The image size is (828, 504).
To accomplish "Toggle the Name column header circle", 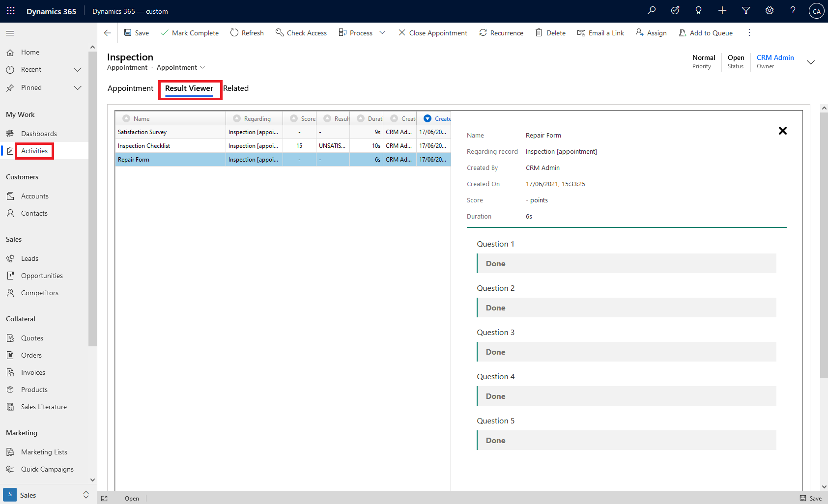I will click(126, 118).
